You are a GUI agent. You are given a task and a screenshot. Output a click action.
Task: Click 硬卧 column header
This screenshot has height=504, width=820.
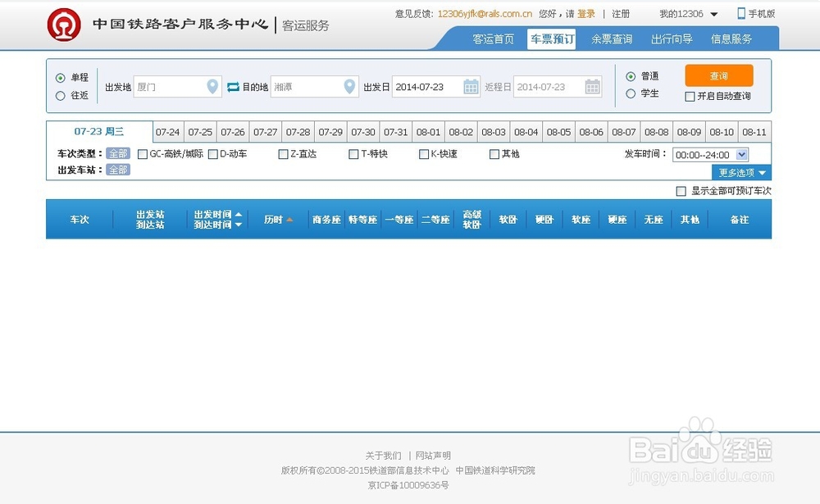[544, 220]
